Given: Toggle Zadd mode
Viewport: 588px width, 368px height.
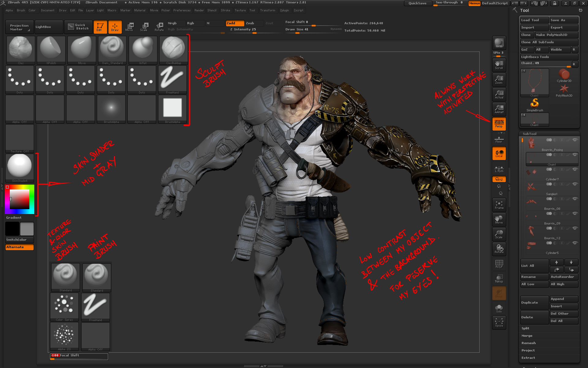Looking at the screenshot, I should pyautogui.click(x=235, y=23).
